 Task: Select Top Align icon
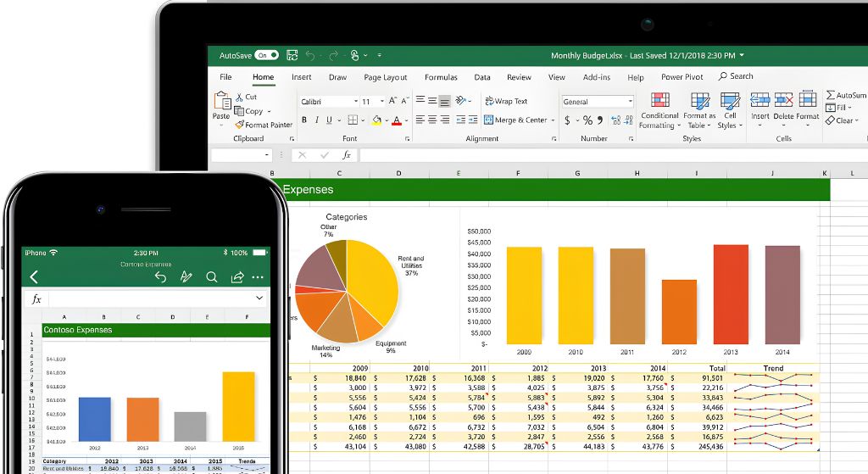point(420,100)
